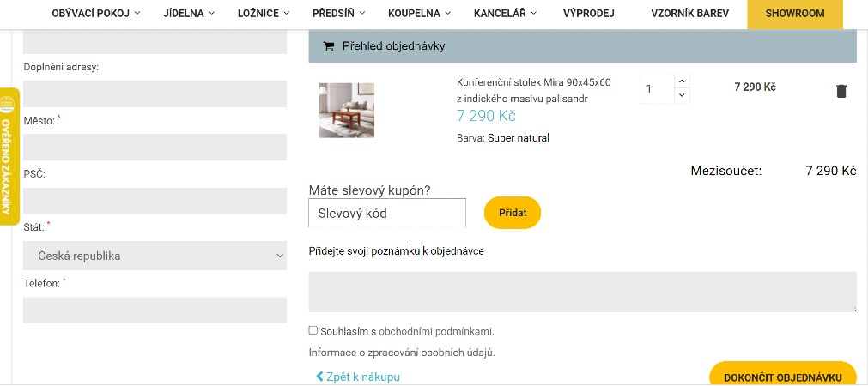The height and width of the screenshot is (386, 868).
Task: Click the back chevron near Zpět k nákupu
Action: point(319,377)
